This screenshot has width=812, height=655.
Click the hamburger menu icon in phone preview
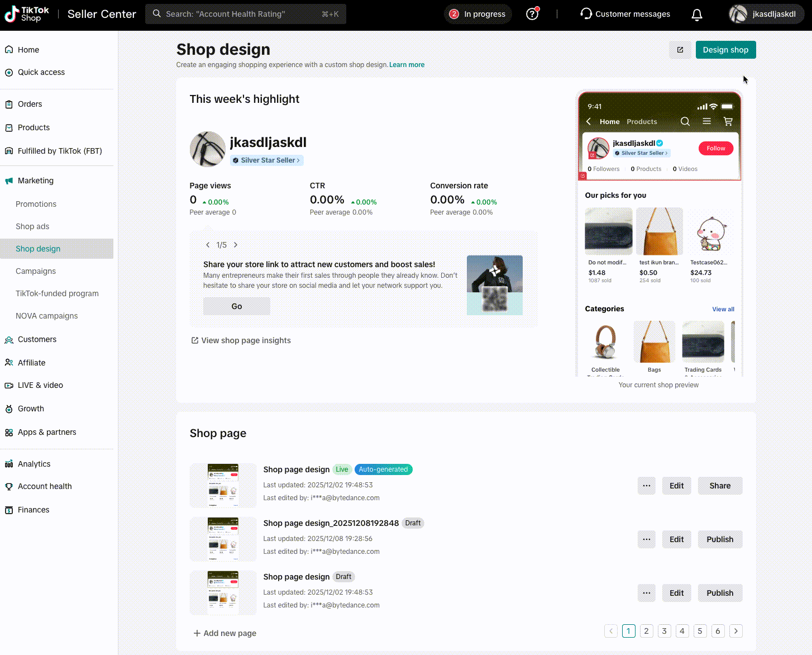click(x=707, y=121)
